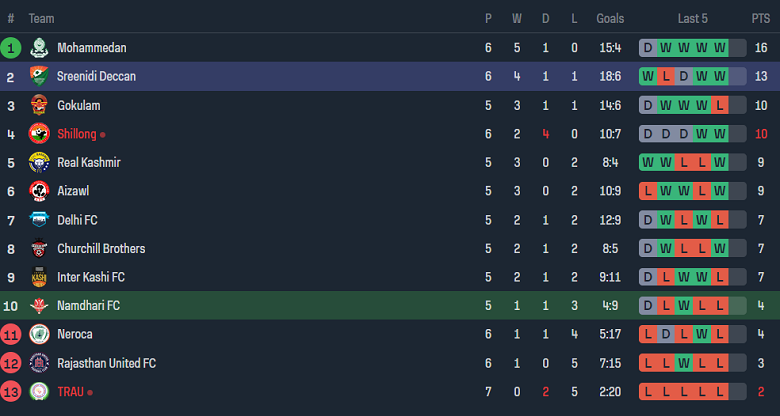
Task: Click Gokulam's latest loss form badge
Action: (720, 105)
